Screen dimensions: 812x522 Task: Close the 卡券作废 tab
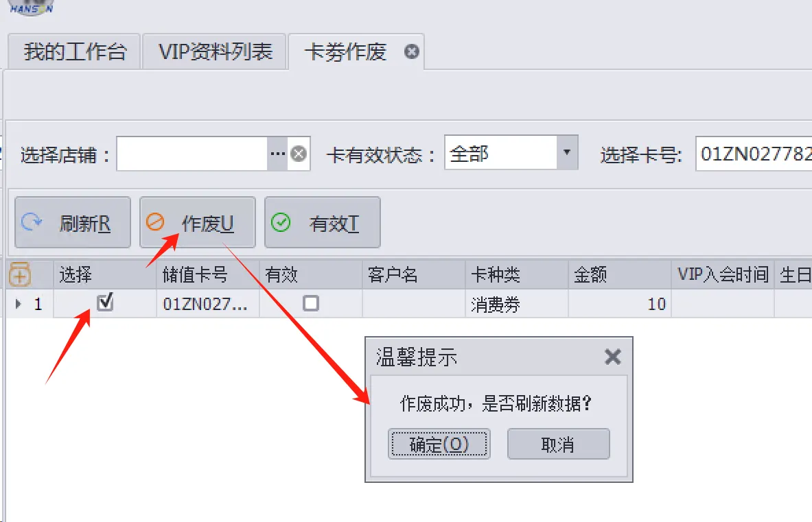pos(412,51)
